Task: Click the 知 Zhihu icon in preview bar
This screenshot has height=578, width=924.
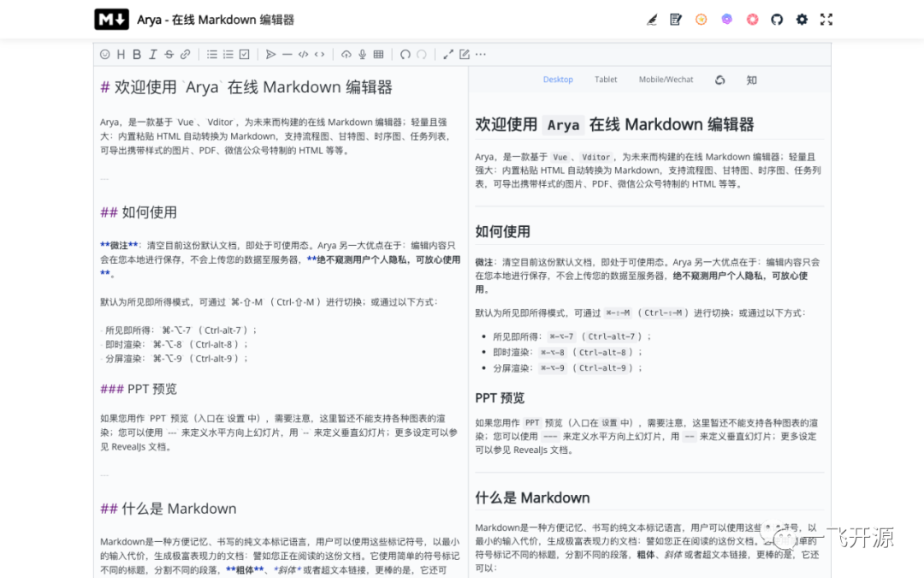Action: (x=751, y=80)
